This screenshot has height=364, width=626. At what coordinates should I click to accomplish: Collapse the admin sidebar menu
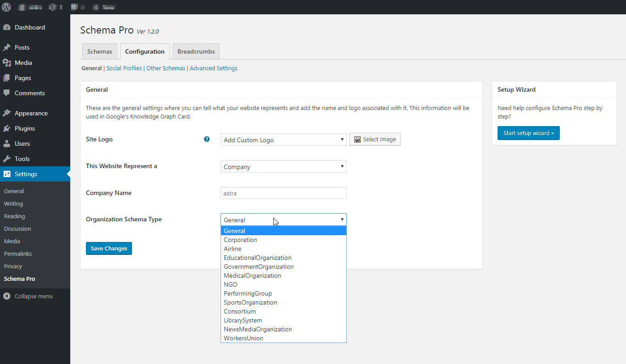pyautogui.click(x=28, y=296)
